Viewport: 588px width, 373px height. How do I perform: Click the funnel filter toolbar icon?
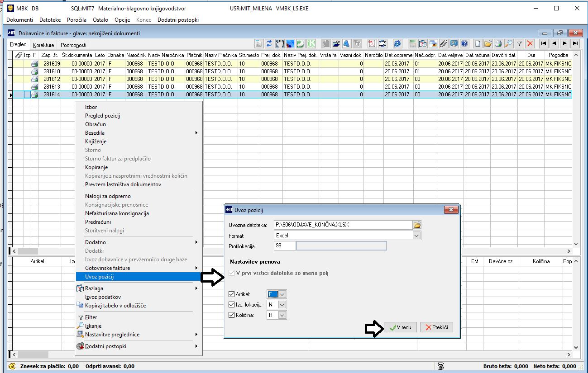520,44
